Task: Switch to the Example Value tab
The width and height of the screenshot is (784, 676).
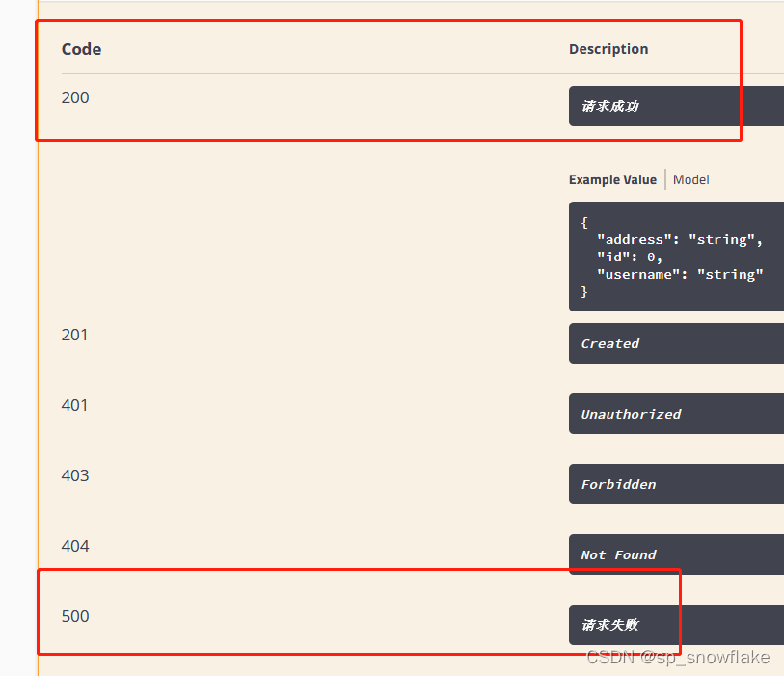Action: pyautogui.click(x=612, y=179)
